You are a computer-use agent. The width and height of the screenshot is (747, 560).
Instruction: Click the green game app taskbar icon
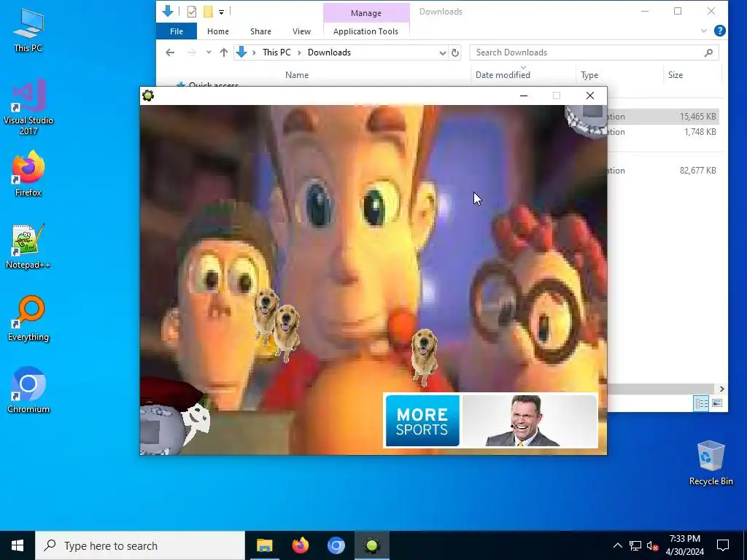372,545
